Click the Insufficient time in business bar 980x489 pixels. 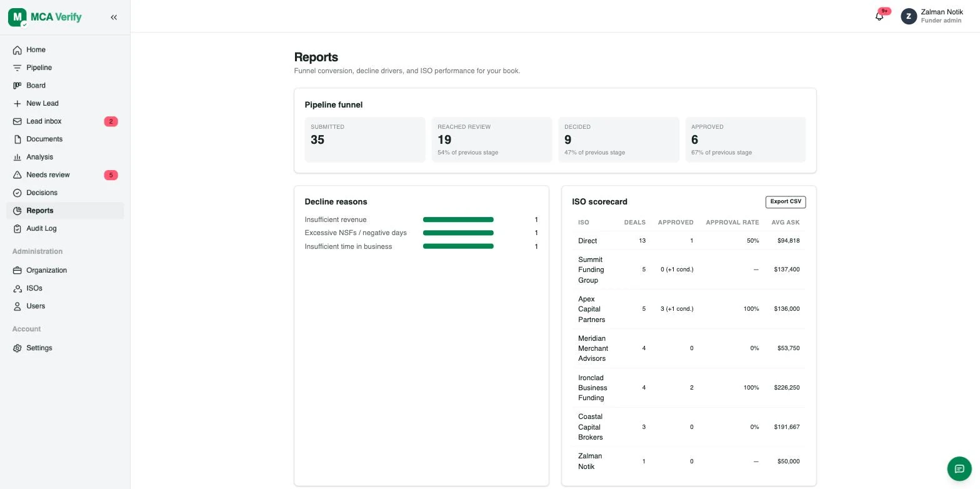(458, 246)
